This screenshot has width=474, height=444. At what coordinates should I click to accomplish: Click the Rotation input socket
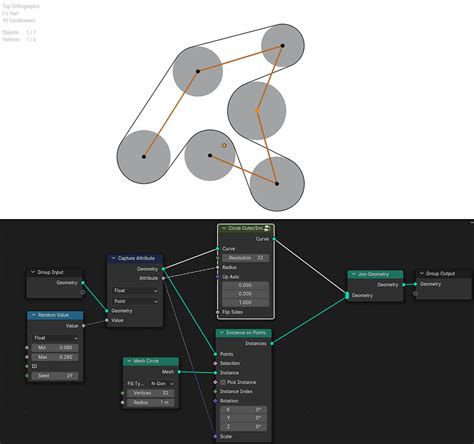[x=215, y=401]
